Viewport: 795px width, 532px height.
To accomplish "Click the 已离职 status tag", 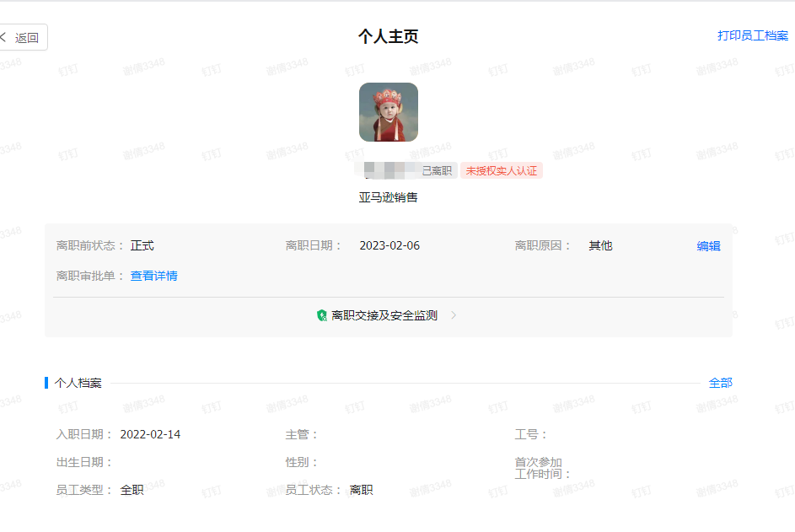I will [437, 171].
